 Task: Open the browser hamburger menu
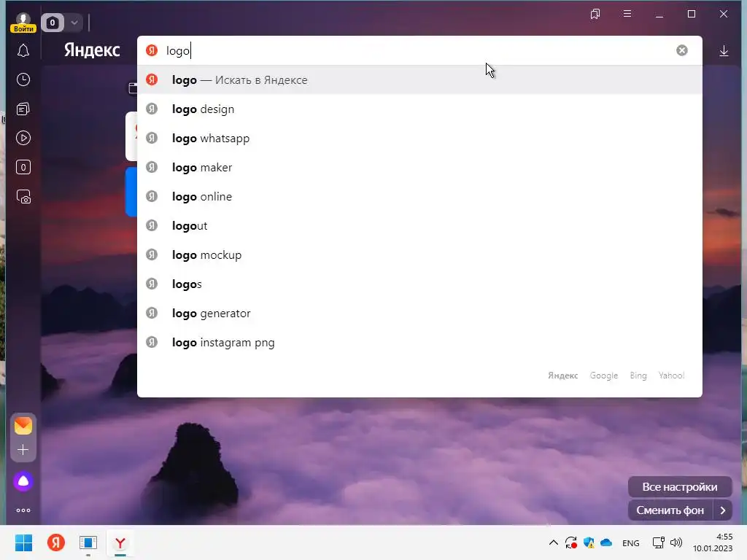pyautogui.click(x=627, y=14)
